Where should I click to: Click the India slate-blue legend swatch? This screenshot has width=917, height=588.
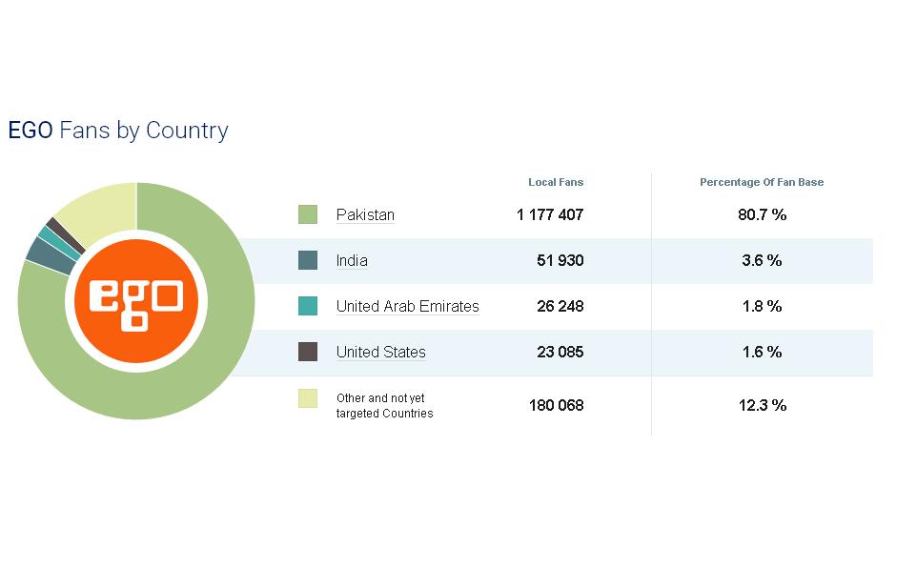click(x=307, y=260)
